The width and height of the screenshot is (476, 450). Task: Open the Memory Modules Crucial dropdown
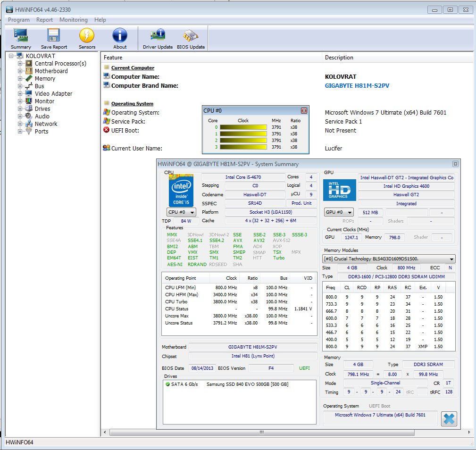[389, 259]
